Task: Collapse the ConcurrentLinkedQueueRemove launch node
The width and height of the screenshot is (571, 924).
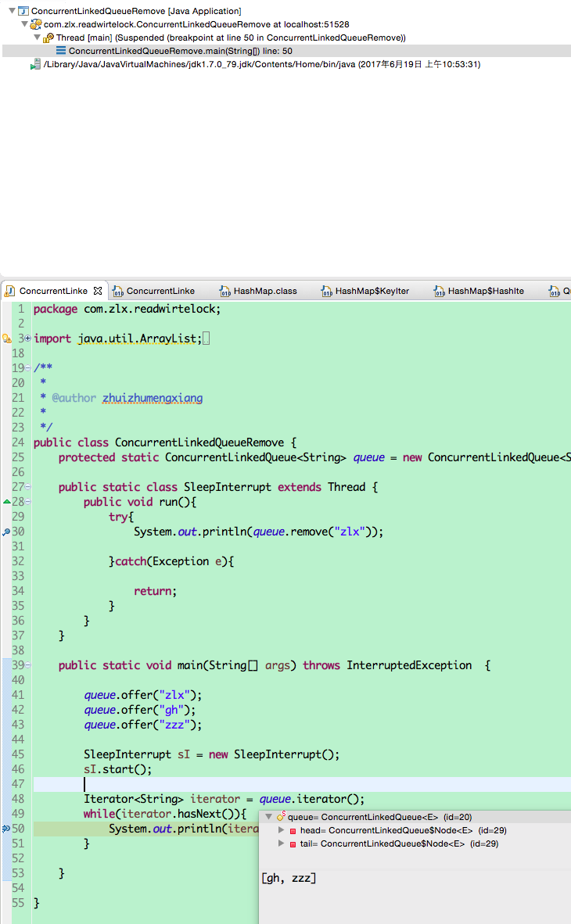Action: coord(12,11)
